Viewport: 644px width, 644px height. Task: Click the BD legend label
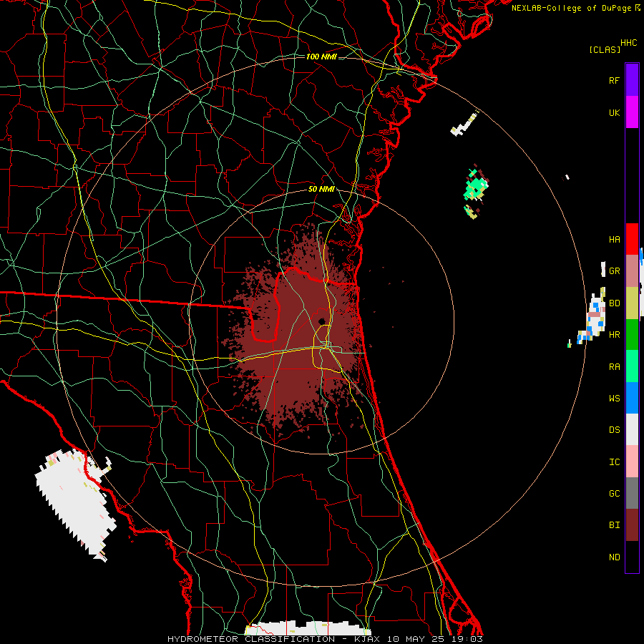point(614,303)
